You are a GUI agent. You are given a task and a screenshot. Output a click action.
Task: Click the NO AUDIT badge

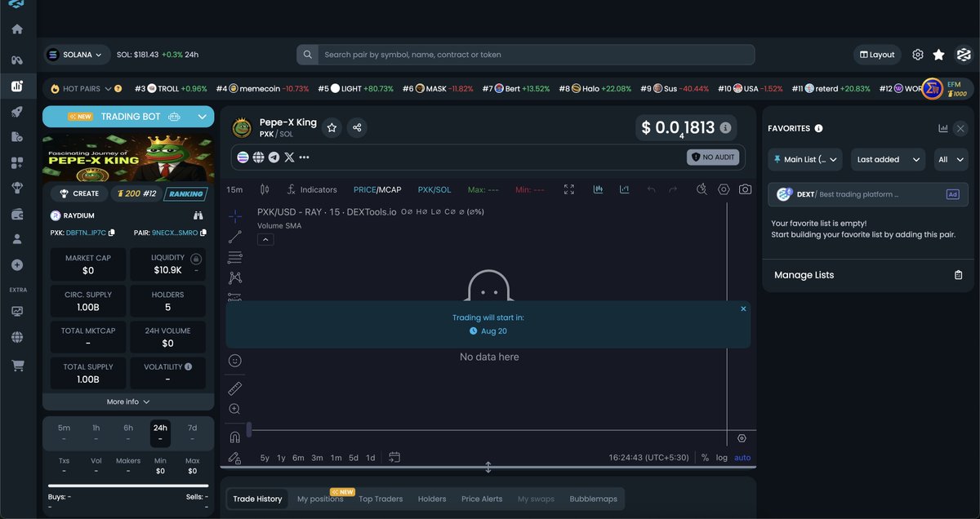[712, 157]
